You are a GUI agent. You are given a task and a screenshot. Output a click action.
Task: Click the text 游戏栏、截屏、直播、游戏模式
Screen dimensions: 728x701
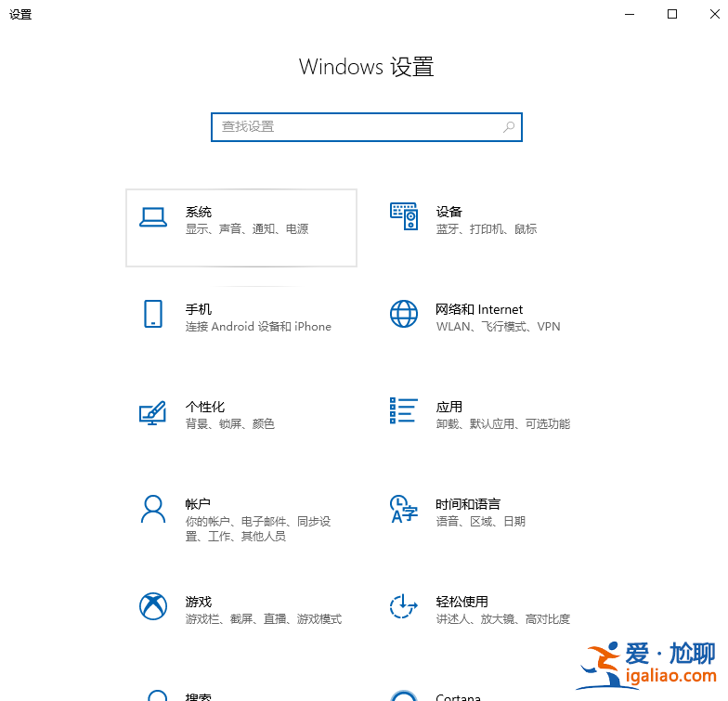(x=264, y=618)
